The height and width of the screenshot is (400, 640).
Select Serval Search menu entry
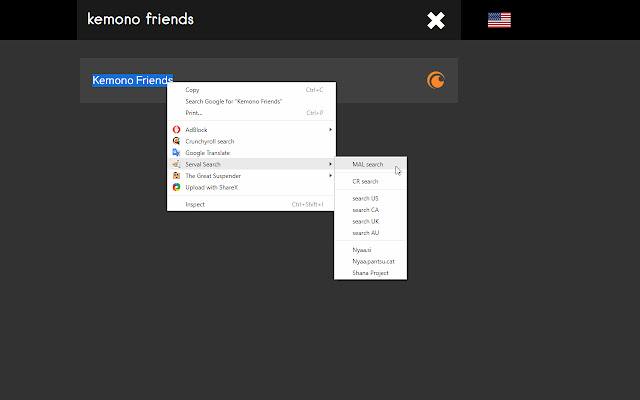251,164
